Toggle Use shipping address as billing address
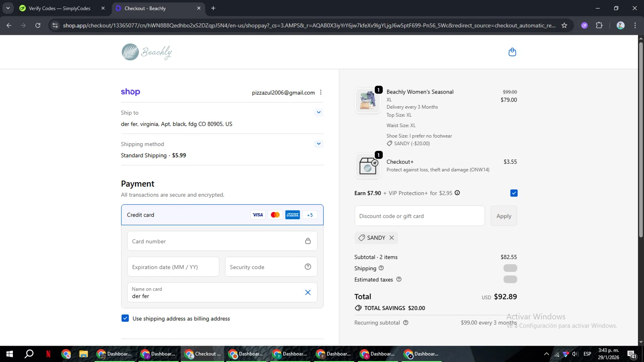This screenshot has width=644, height=362. click(x=125, y=318)
